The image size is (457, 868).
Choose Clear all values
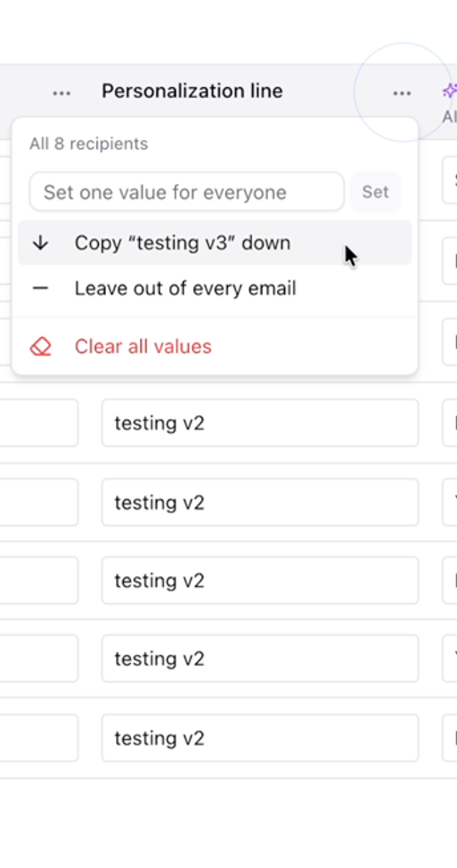pyautogui.click(x=215, y=347)
